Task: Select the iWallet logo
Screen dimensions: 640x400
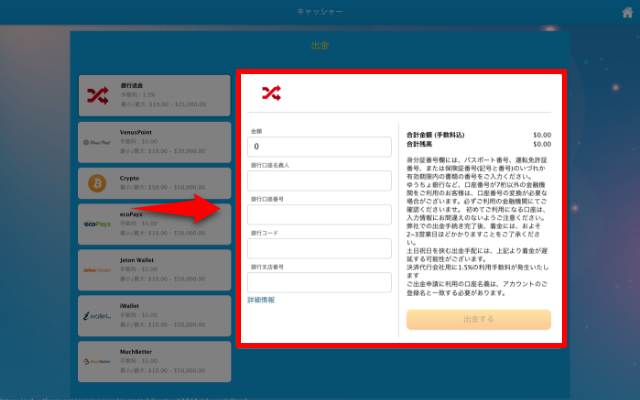Action: coord(97,315)
